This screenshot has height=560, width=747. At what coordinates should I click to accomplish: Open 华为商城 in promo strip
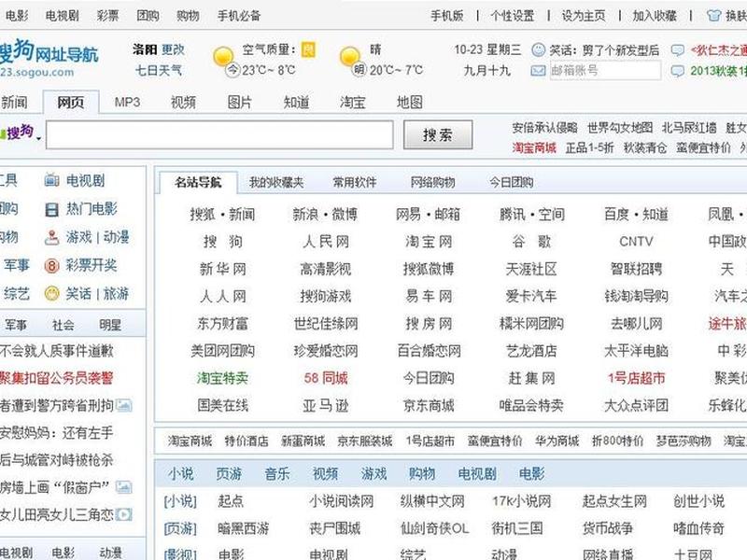[557, 441]
